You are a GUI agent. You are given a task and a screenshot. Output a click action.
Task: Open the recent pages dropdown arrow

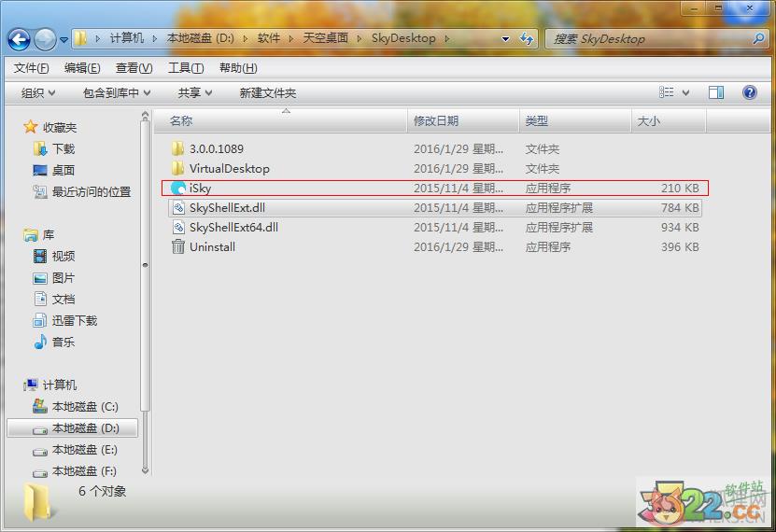point(63,39)
